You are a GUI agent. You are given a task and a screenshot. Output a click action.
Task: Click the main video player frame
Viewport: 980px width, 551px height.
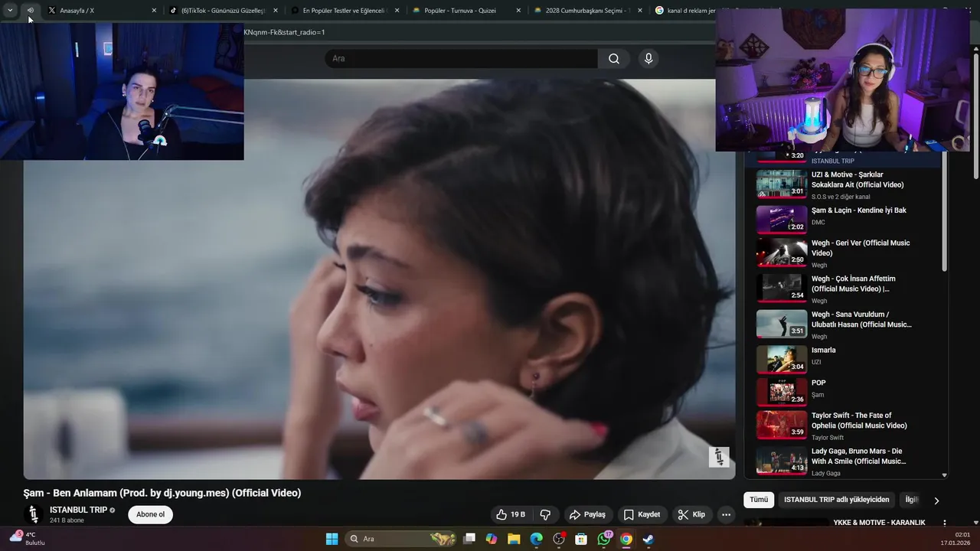(x=379, y=279)
